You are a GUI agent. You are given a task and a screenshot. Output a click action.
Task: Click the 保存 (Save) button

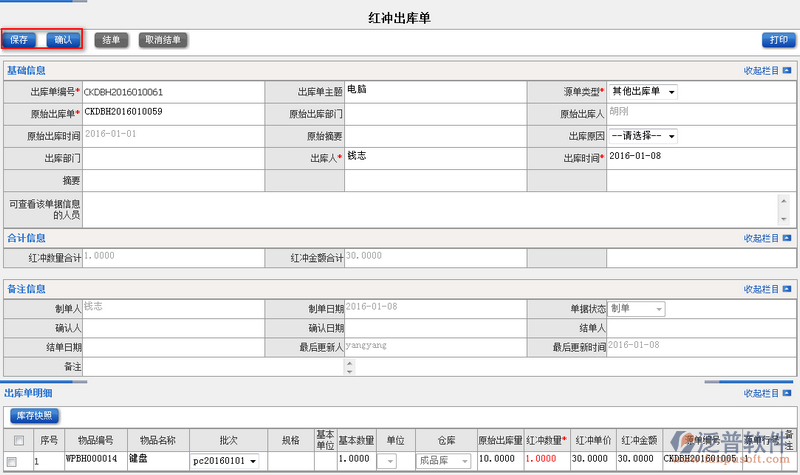[x=19, y=40]
